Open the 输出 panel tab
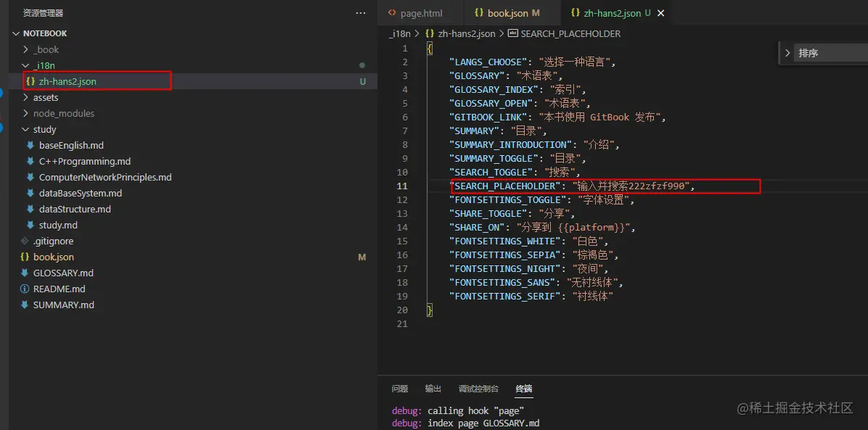The image size is (868, 430). 433,389
